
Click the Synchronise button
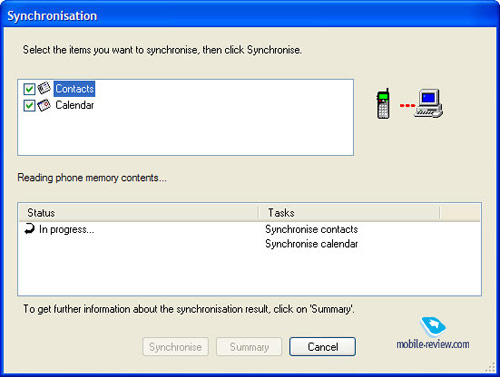click(x=175, y=347)
